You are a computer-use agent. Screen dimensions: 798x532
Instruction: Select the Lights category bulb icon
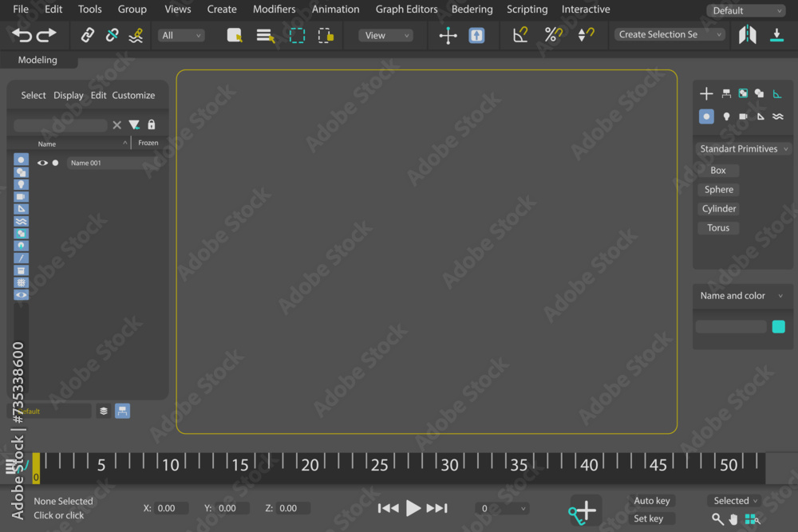pyautogui.click(x=726, y=116)
